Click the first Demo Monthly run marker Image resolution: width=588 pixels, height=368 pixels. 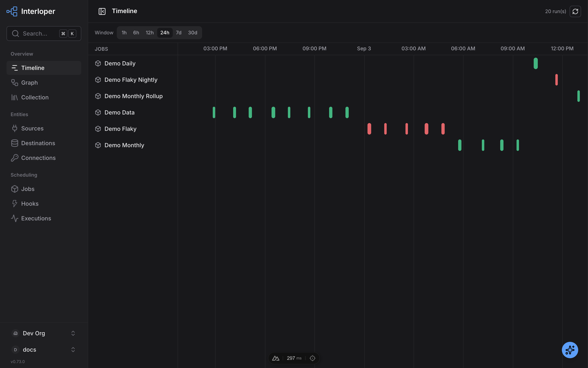point(460,145)
